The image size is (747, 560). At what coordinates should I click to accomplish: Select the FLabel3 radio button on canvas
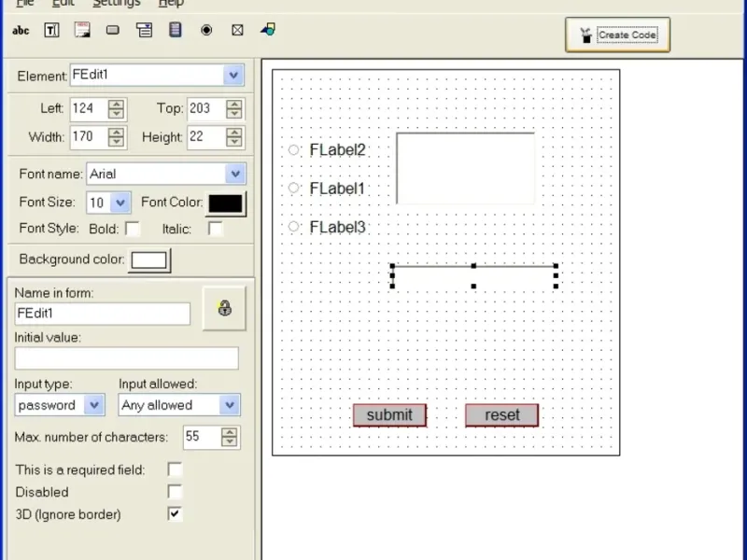coord(293,226)
